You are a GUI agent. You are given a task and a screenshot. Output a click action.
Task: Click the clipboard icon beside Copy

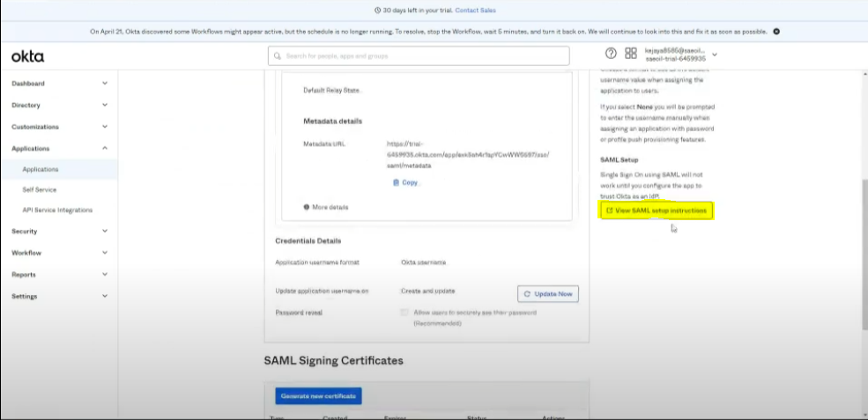click(396, 182)
